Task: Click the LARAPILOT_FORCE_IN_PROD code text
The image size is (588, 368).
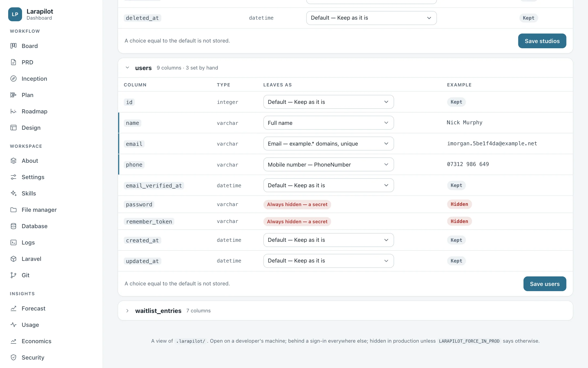Action: click(469, 341)
